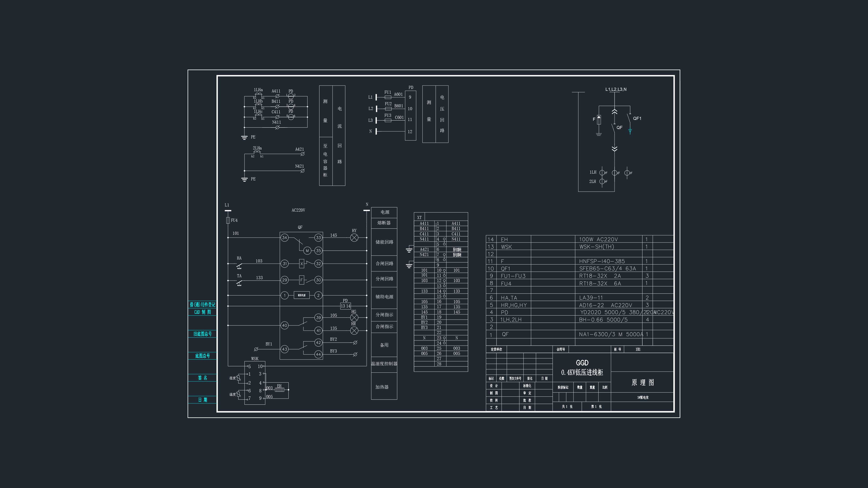
Task: Select the PD 13 14 box
Action: point(345,306)
